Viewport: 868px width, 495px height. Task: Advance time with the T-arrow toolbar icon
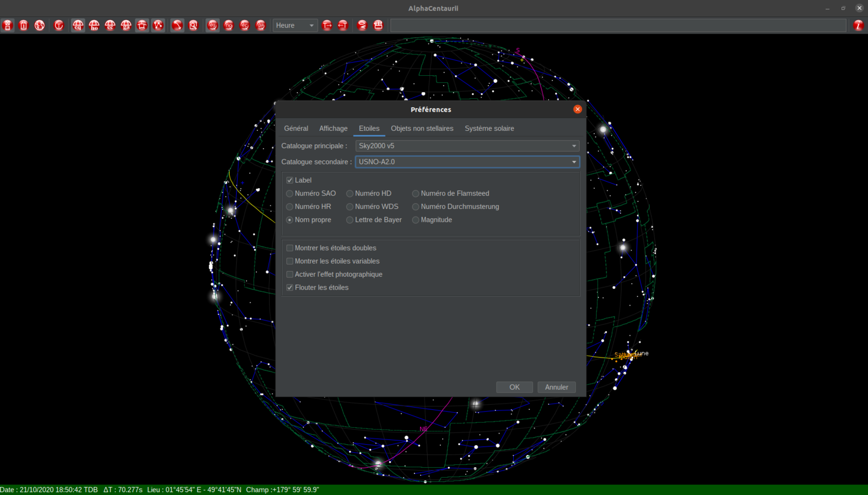(x=327, y=25)
